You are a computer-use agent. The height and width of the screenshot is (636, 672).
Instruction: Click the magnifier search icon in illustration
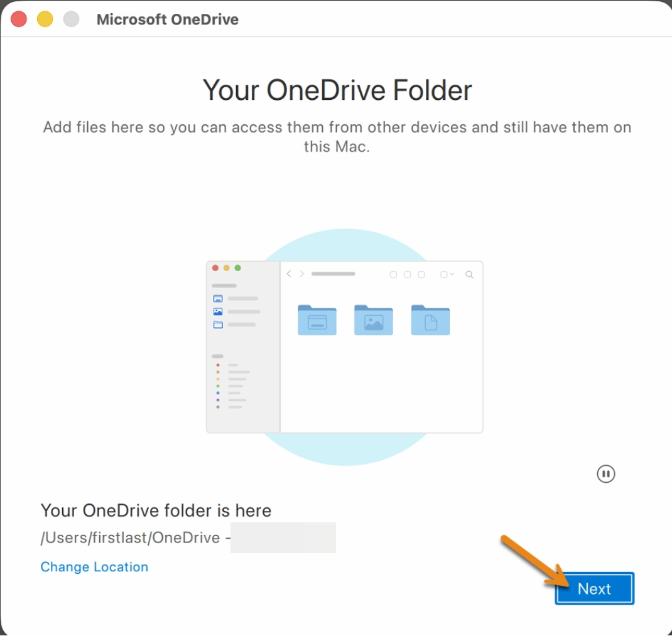[x=469, y=274]
